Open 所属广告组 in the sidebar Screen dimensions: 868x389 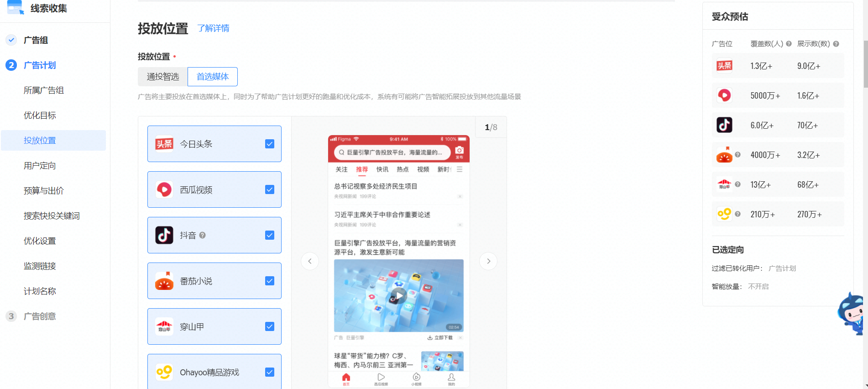tap(44, 90)
